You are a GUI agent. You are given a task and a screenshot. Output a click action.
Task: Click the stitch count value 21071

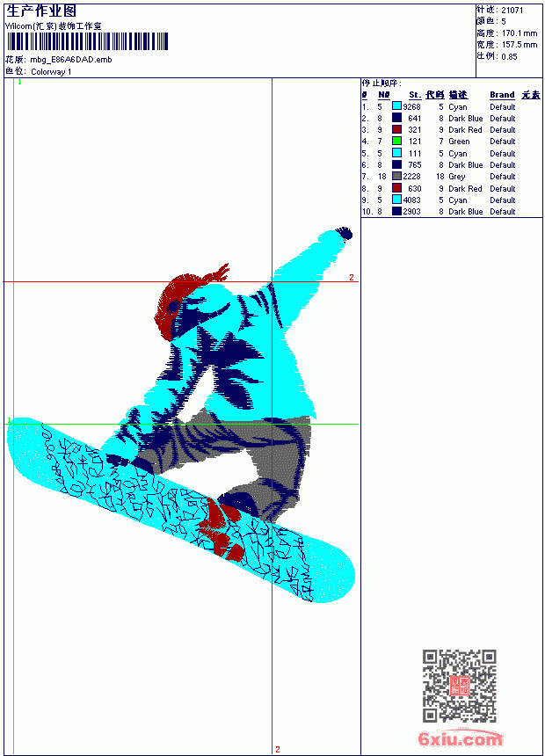[x=512, y=10]
